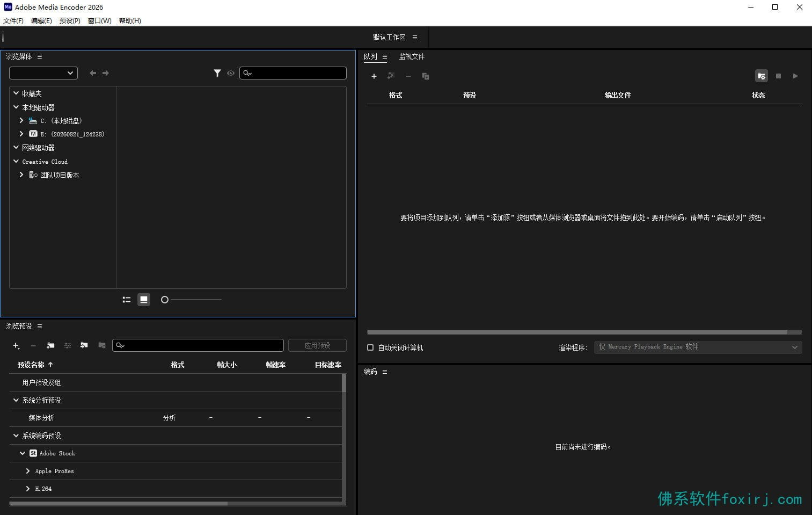
Task: Click delete preset minus icon in preset browser
Action: pyautogui.click(x=33, y=346)
